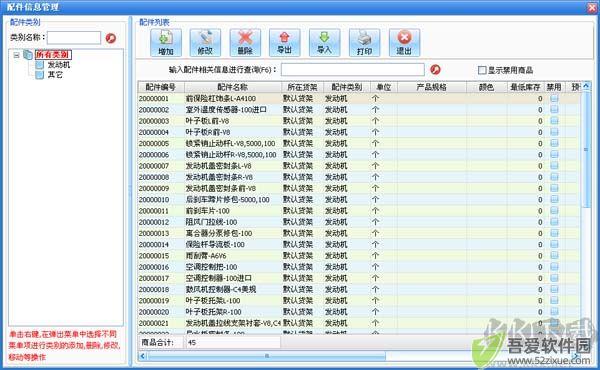Toggle 禁用 checkbox for row 20000019

click(x=554, y=301)
